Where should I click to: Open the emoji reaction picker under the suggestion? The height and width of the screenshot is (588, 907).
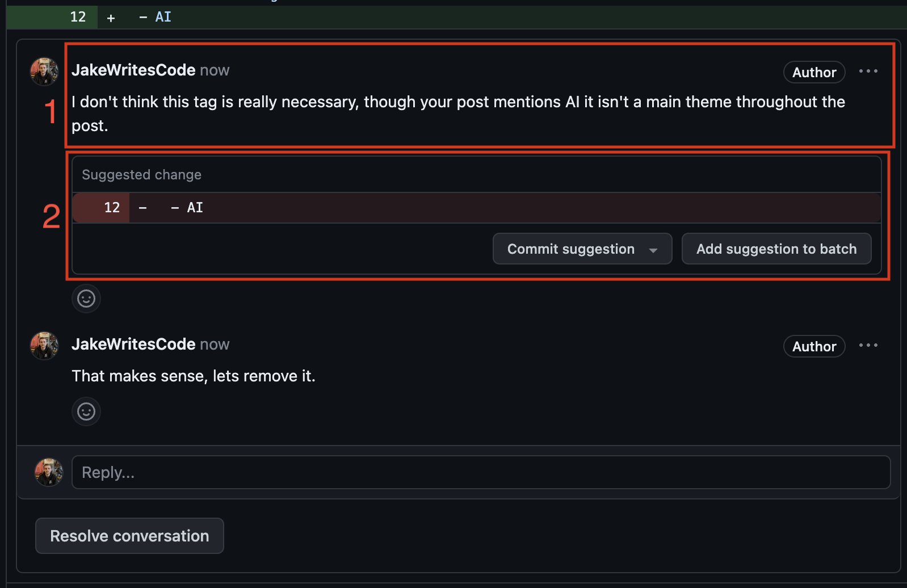(x=86, y=298)
